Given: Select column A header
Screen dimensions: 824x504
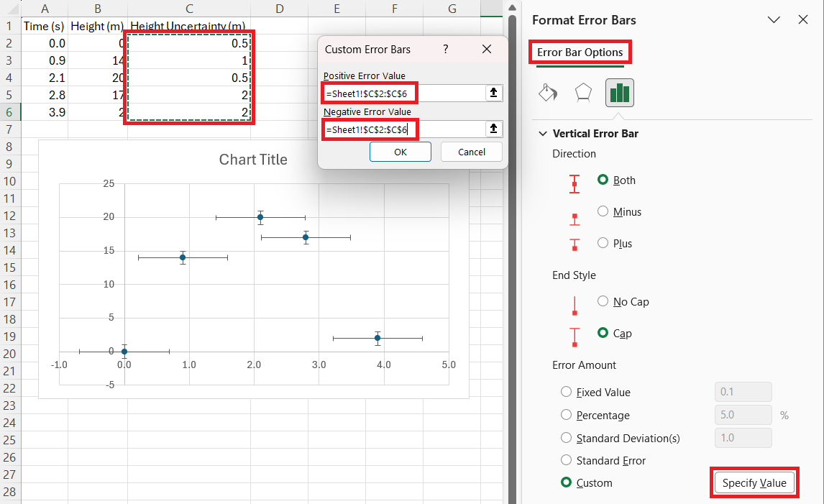Looking at the screenshot, I should coord(45,9).
